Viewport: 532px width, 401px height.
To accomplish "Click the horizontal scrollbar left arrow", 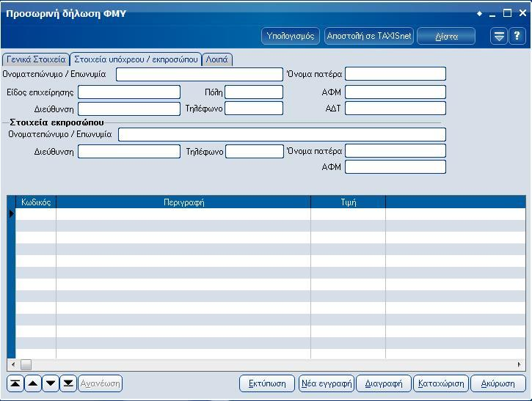I will pos(13,365).
